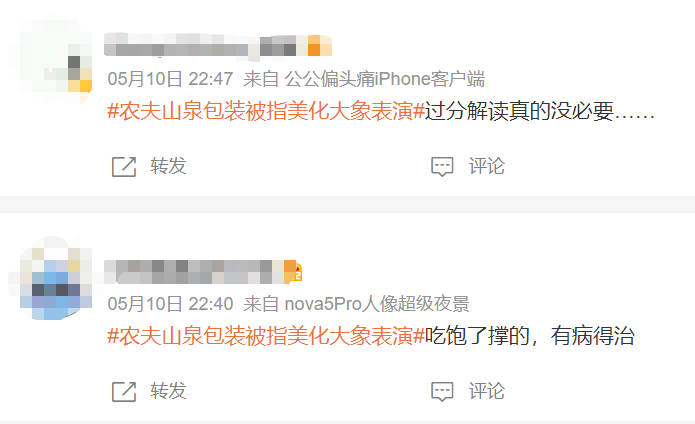Open the first poster's blurred username
Viewport: 695px width, 424px height.
[206, 45]
